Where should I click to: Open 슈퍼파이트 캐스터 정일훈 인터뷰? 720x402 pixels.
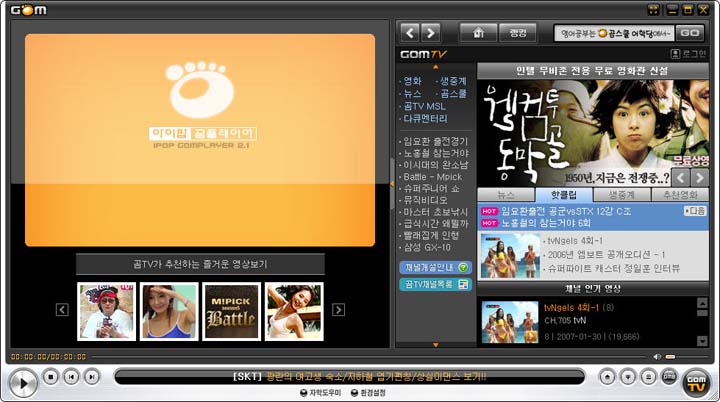(613, 268)
